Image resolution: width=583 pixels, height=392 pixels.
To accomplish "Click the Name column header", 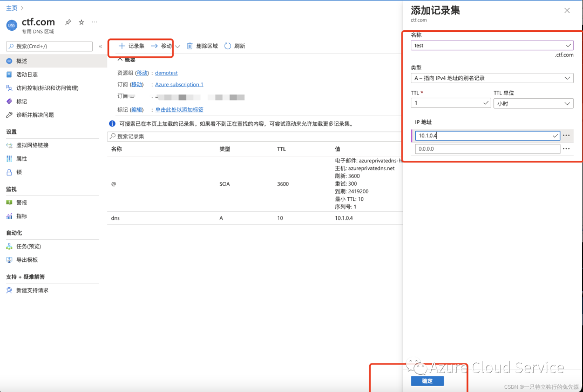I will click(117, 149).
